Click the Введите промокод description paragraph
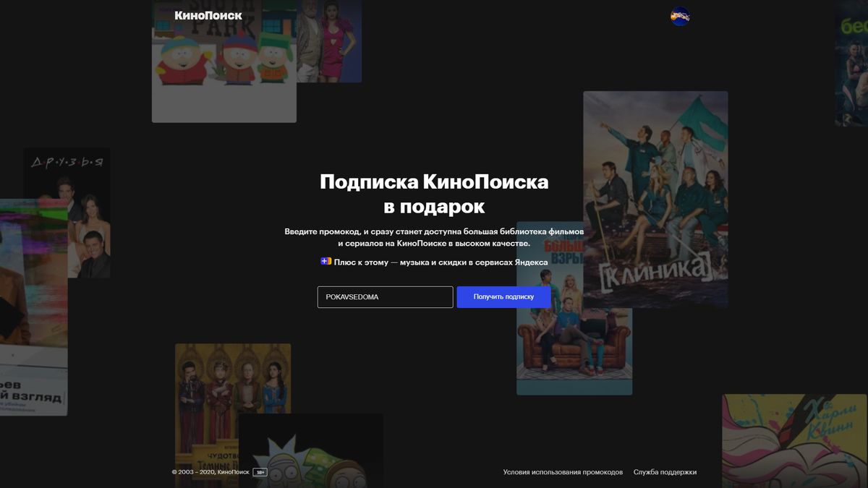868x488 pixels. coord(434,237)
